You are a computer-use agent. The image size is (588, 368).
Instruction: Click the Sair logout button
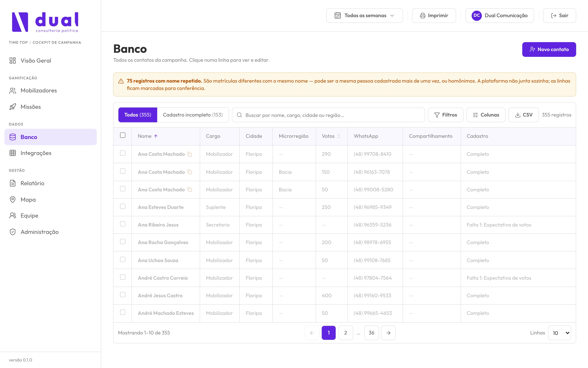click(x=559, y=16)
